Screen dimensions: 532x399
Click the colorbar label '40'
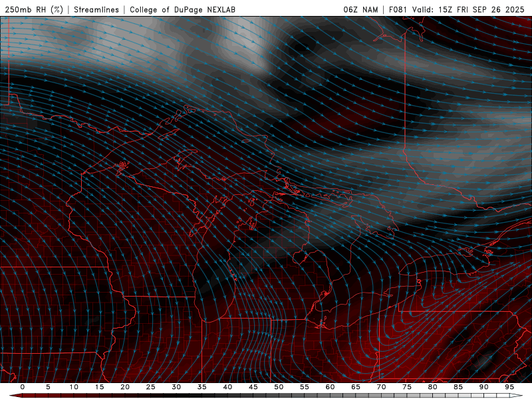pyautogui.click(x=227, y=387)
